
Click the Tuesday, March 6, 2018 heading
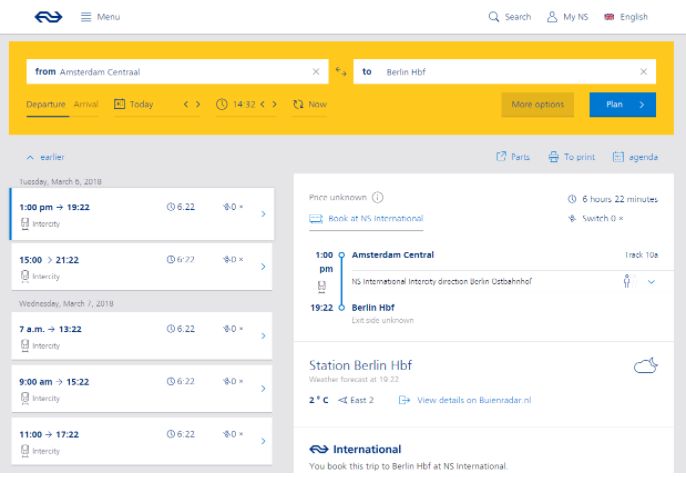pyautogui.click(x=60, y=181)
